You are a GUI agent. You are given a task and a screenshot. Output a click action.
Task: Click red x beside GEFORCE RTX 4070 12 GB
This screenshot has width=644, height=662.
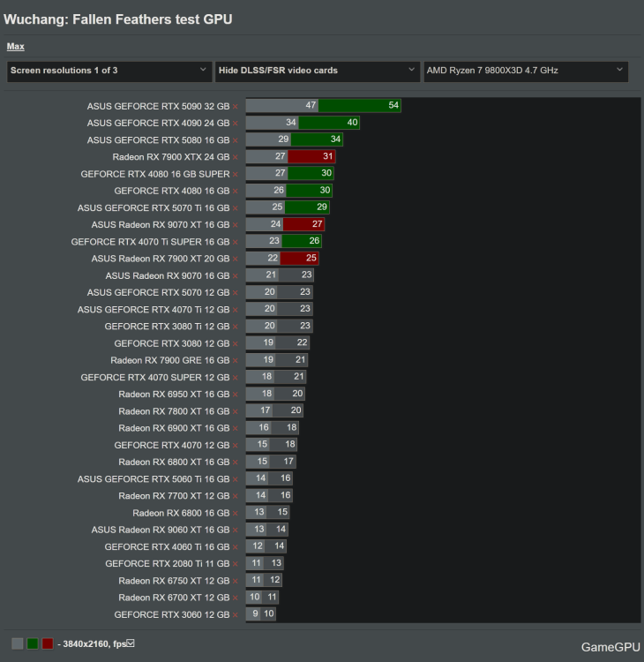point(235,446)
